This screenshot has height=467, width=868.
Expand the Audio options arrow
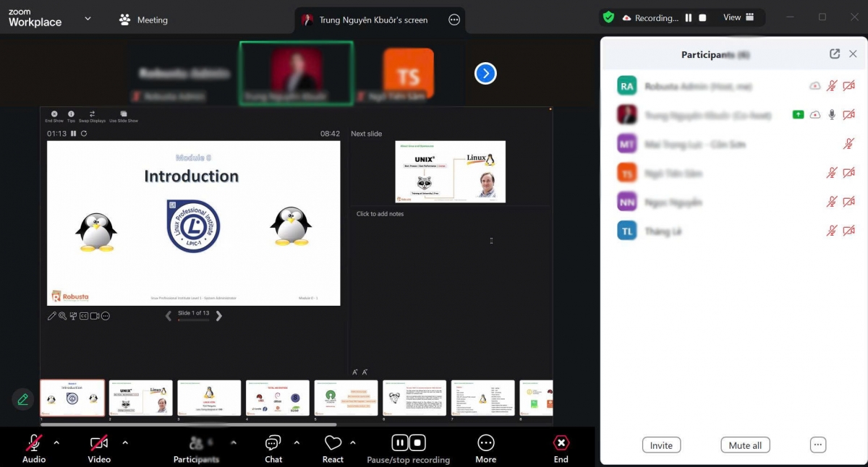tap(56, 442)
